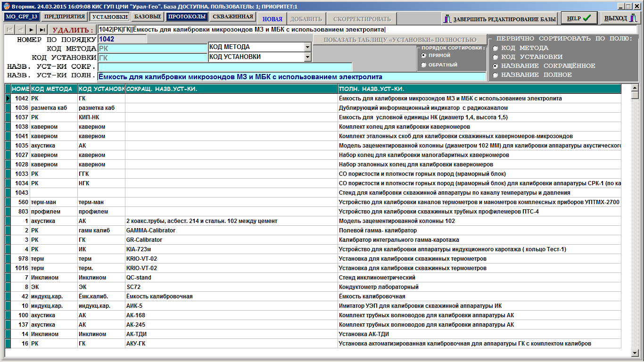The width and height of the screenshot is (644, 362).
Task: Select the row selector for row 1036
Action: tap(8, 108)
